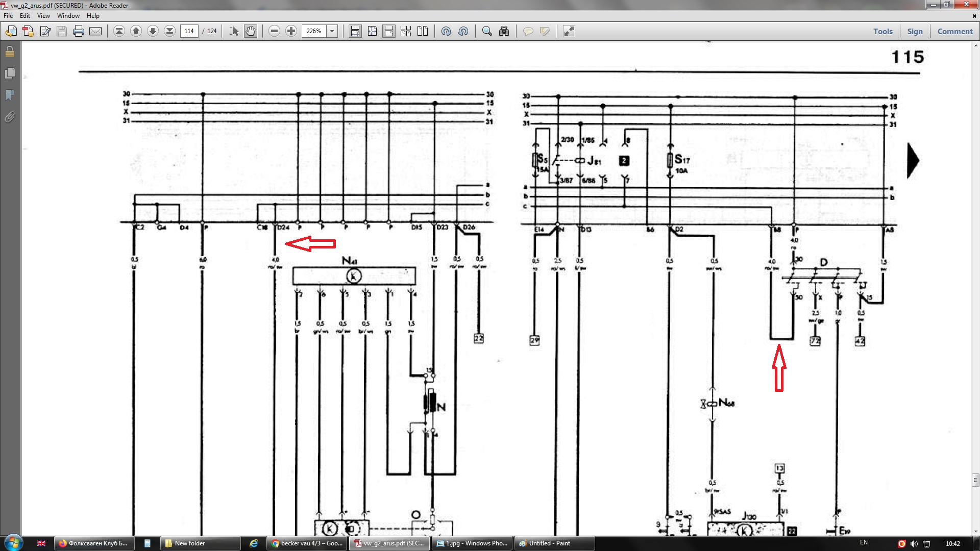The height and width of the screenshot is (551, 980).
Task: Open the zoom percentage dropdown arrow
Action: tap(332, 31)
